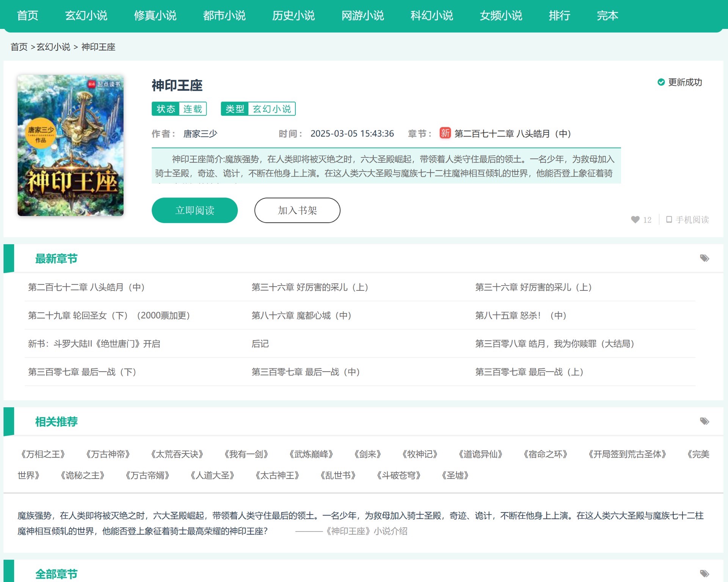Viewport: 728px width, 582px height.
Task: Go to 排行 navigation item
Action: coord(559,16)
